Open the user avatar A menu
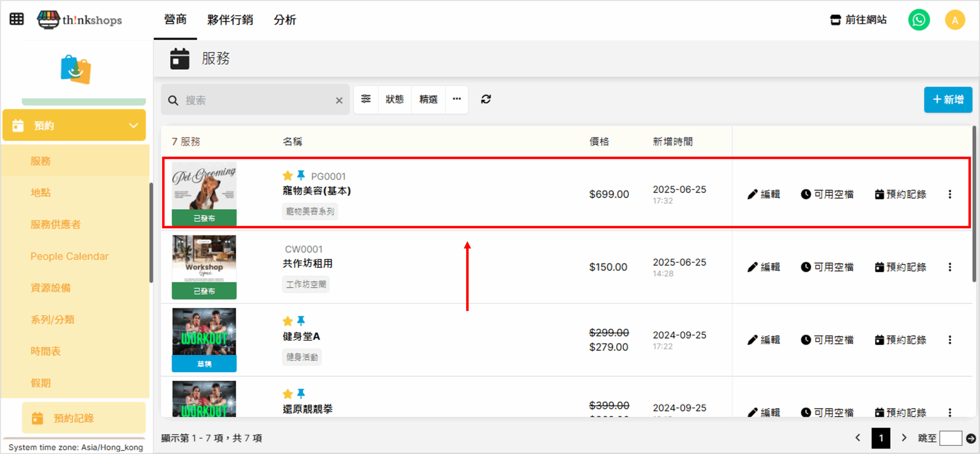The image size is (980, 454). [x=955, y=20]
